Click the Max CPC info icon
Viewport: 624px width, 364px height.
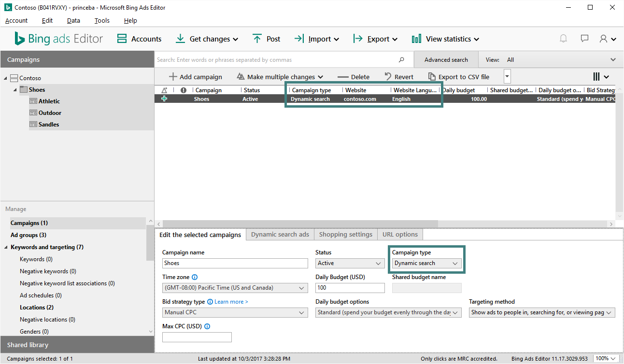click(x=207, y=326)
